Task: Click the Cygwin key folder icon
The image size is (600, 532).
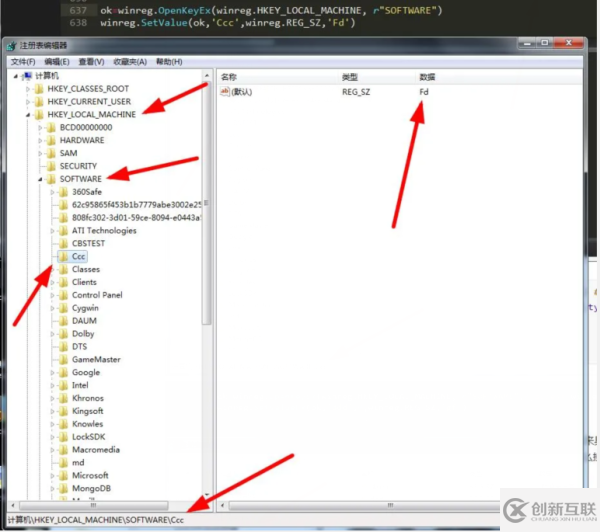Action: tap(63, 308)
